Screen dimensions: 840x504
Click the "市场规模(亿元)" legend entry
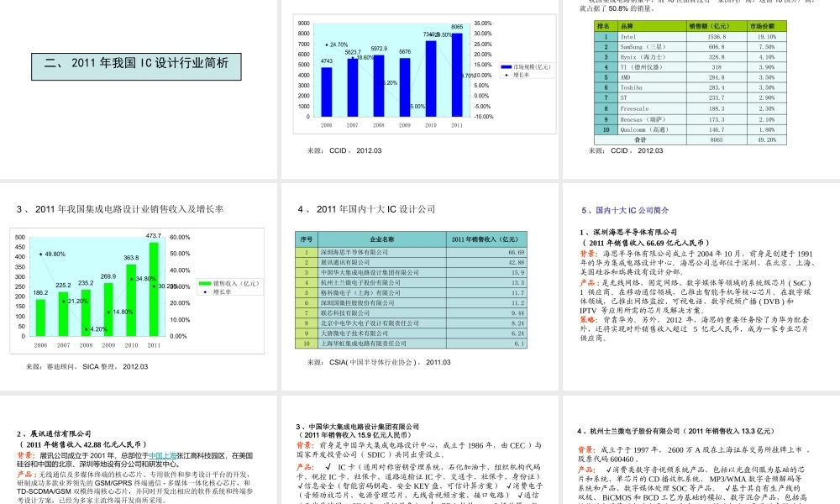pos(526,67)
